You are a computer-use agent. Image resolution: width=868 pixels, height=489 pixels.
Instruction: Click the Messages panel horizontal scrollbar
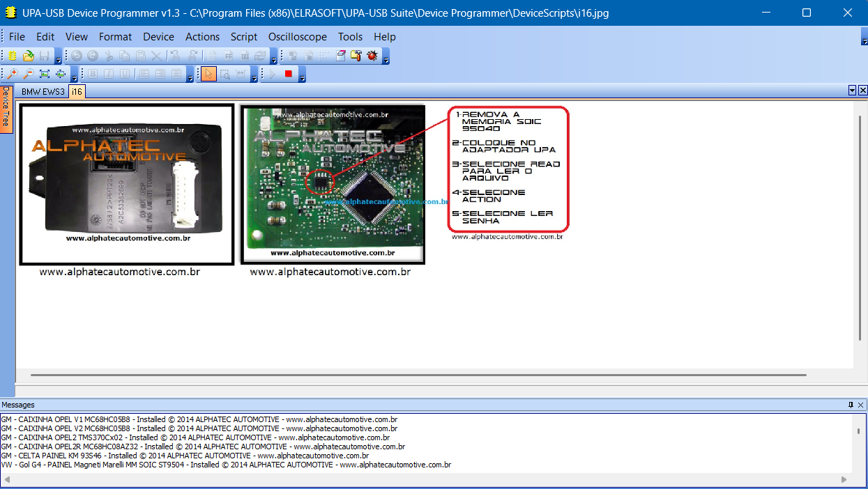click(425, 480)
